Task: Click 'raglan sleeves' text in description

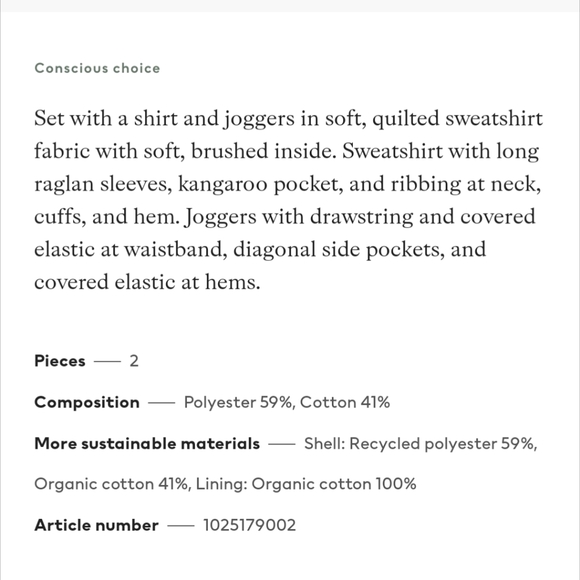Action: point(103,185)
